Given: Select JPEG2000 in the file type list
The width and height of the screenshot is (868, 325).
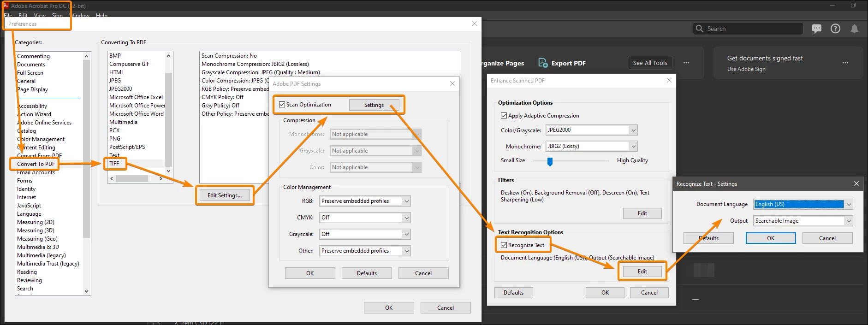Looking at the screenshot, I should point(120,89).
